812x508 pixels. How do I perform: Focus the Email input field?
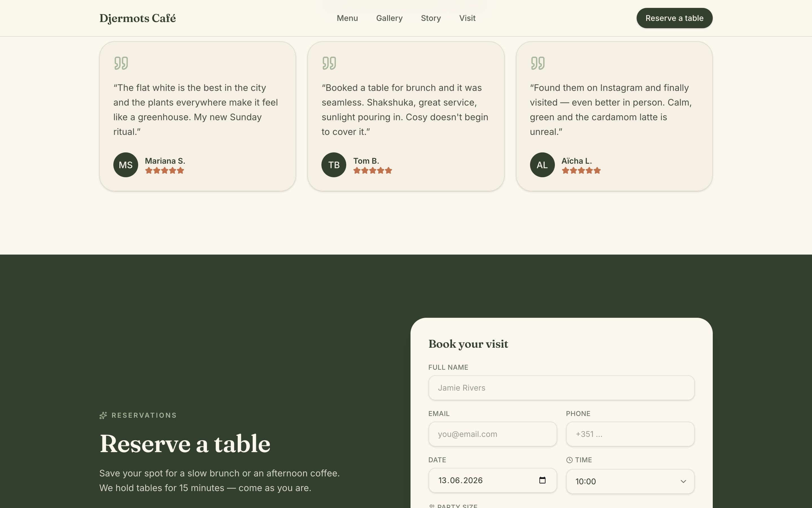tap(493, 434)
